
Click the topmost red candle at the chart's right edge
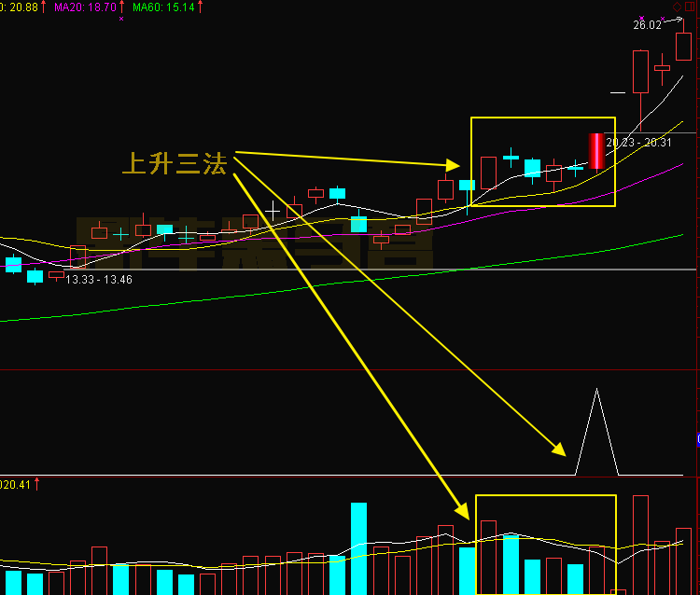[x=684, y=47]
